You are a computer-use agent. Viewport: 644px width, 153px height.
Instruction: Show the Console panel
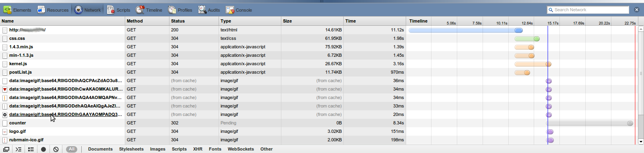[239, 10]
